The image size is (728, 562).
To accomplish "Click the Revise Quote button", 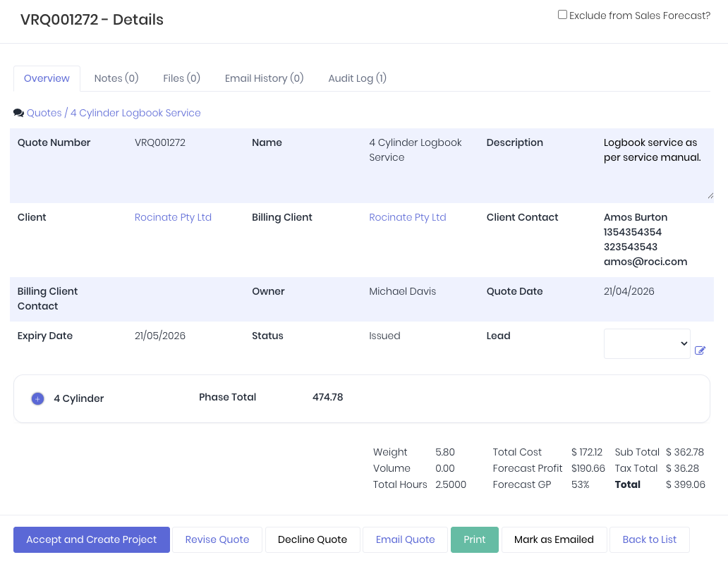I will click(217, 539).
